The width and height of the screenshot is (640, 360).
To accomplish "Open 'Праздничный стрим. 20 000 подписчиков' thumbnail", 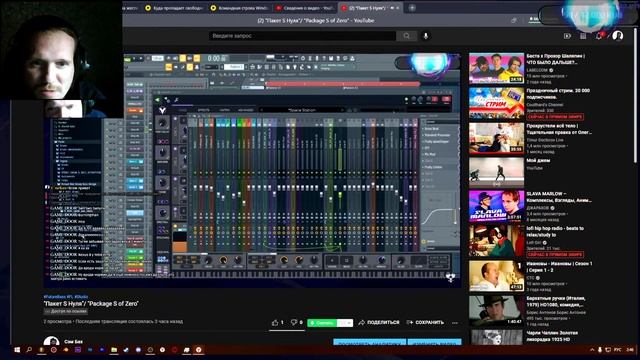I will pos(496,103).
